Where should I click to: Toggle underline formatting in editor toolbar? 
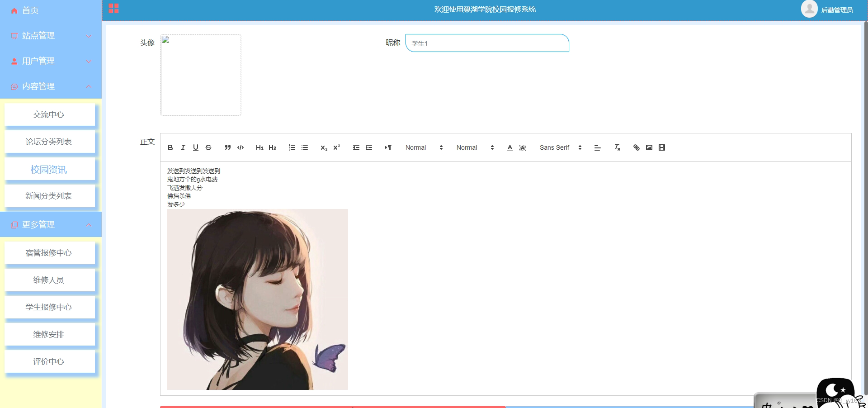[195, 147]
